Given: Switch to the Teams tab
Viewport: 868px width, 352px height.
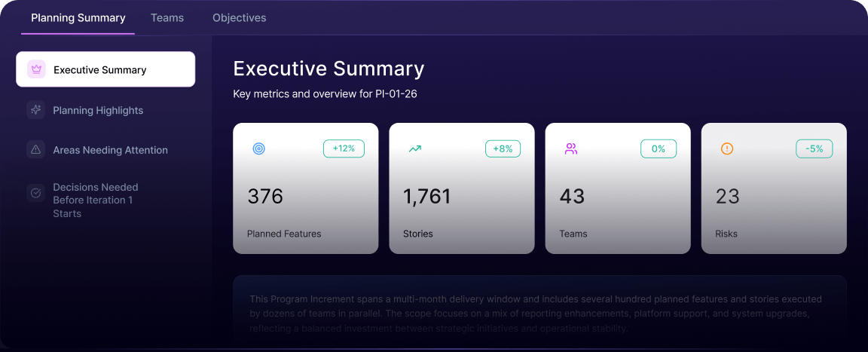Looking at the screenshot, I should tap(167, 17).
